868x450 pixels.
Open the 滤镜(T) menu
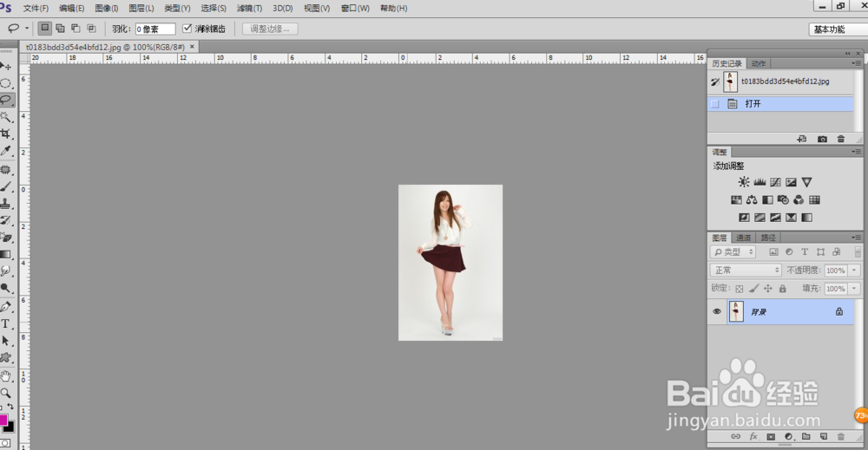(249, 9)
